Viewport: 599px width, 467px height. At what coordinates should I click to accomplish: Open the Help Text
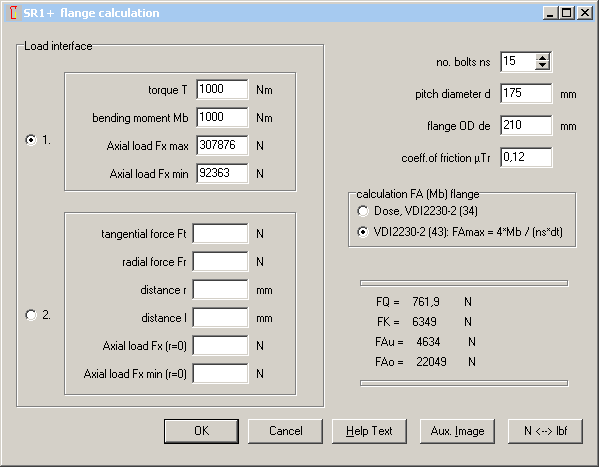[369, 431]
